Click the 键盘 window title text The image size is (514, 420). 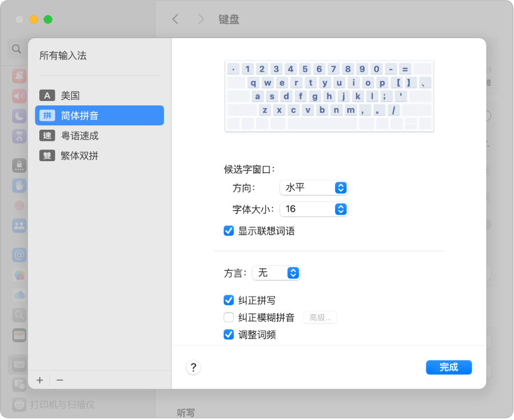229,19
